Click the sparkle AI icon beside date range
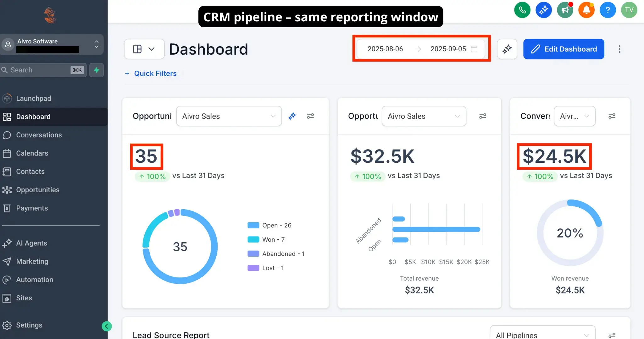This screenshot has width=644, height=339. pyautogui.click(x=507, y=49)
